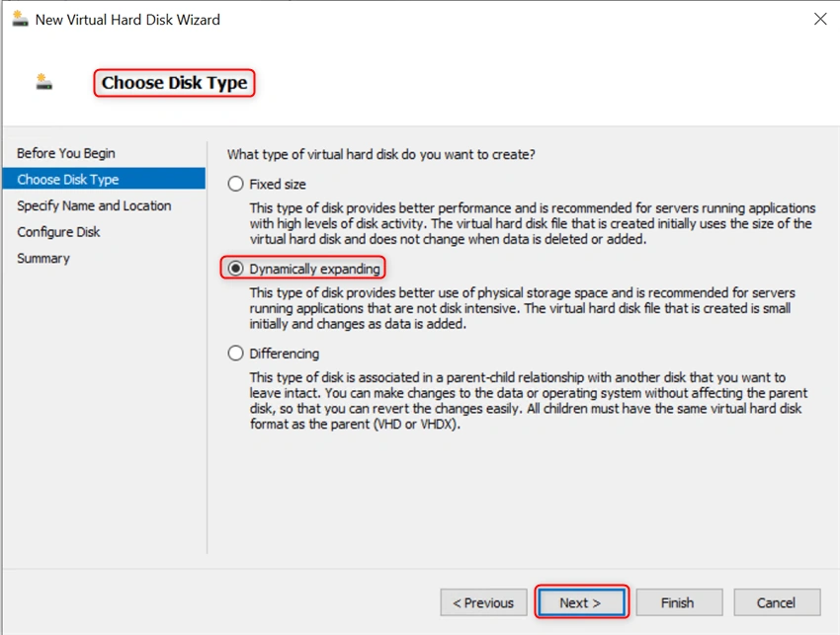Go back with the < Previous button

484,602
